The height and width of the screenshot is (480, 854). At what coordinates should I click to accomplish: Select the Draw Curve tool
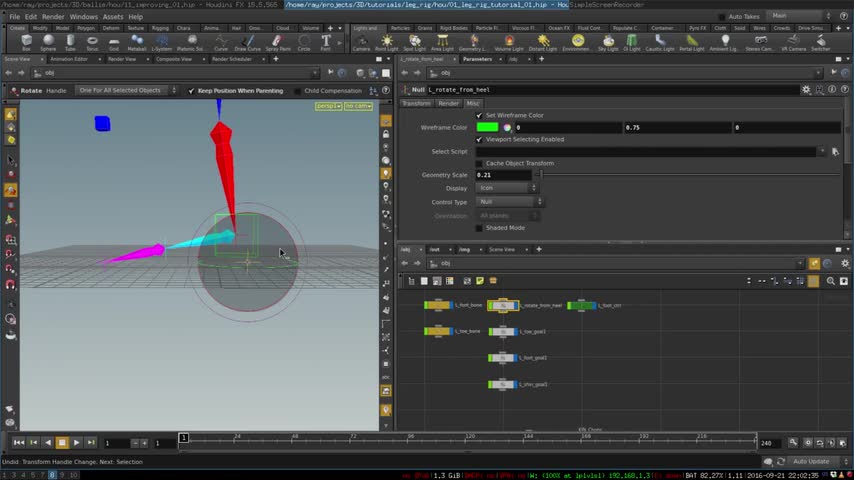(250, 43)
